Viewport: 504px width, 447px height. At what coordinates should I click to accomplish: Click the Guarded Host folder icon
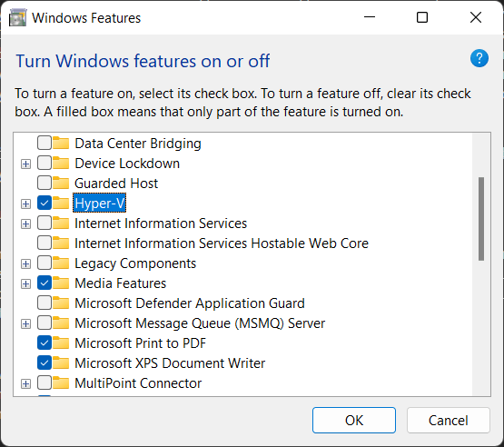click(x=61, y=183)
